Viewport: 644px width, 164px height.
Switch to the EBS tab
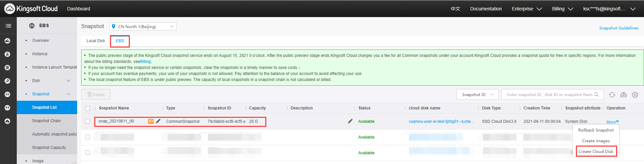tap(120, 41)
